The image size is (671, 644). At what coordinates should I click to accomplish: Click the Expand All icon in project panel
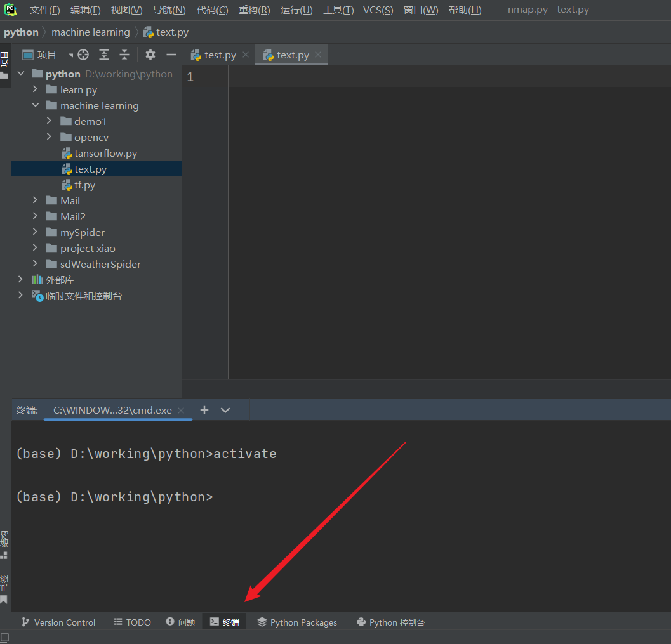point(104,55)
